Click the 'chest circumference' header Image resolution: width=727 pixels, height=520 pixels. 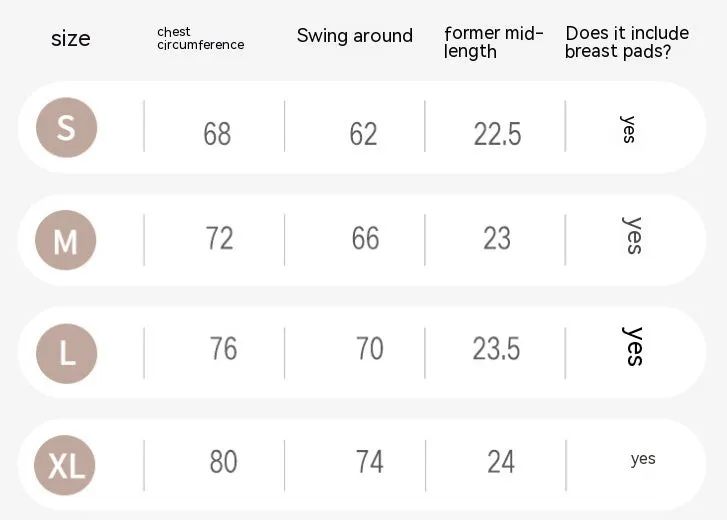pos(200,38)
